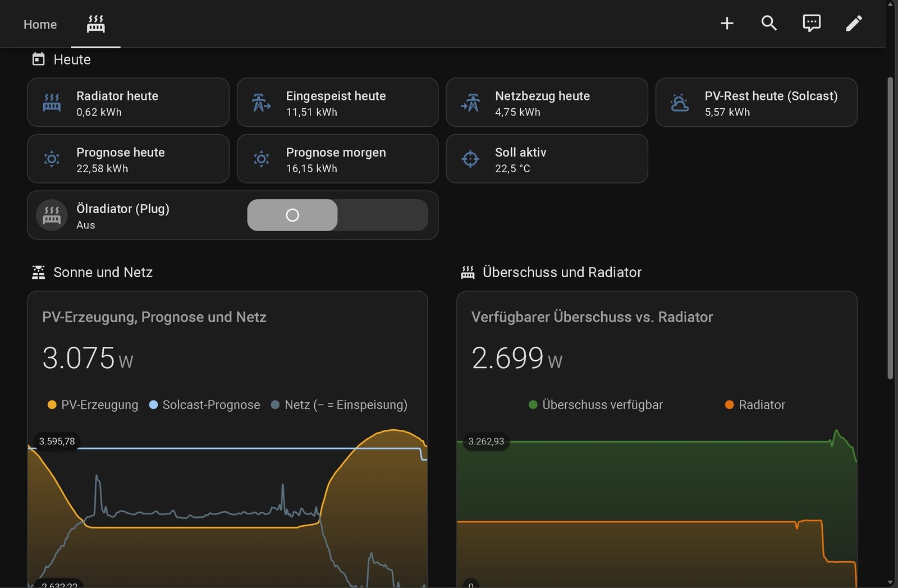Toggle Solcast-Prognose series in legend
This screenshot has height=588, width=898.
point(204,405)
